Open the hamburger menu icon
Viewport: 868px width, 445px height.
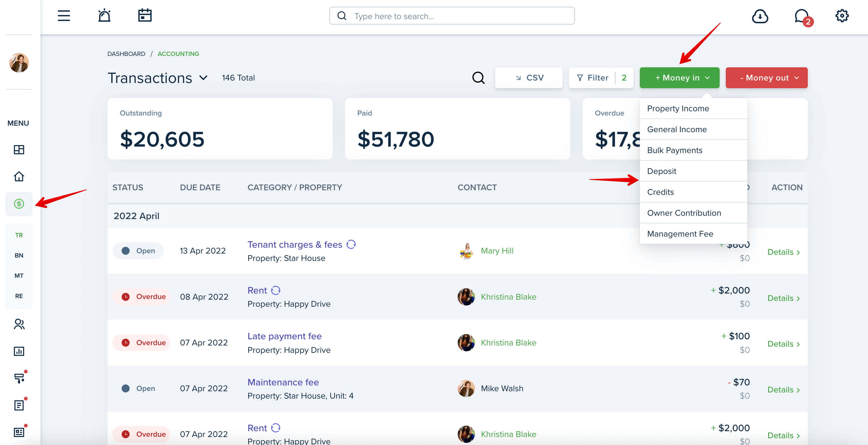64,16
